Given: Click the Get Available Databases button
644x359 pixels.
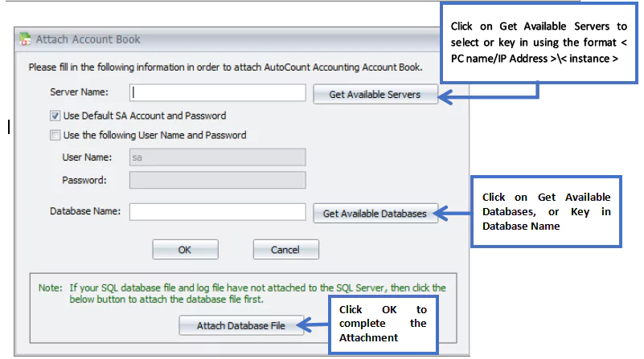Looking at the screenshot, I should click(x=375, y=214).
